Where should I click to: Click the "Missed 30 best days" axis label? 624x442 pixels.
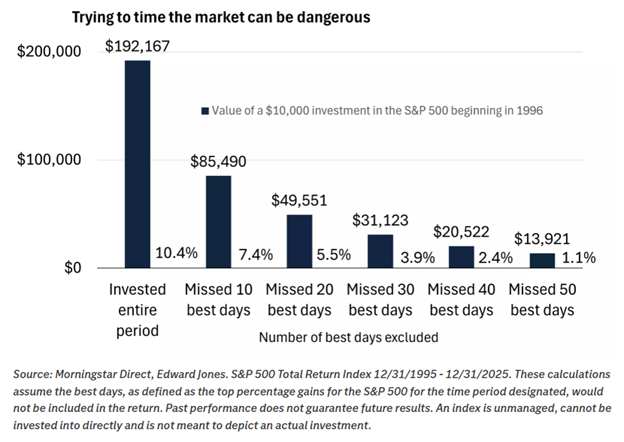pyautogui.click(x=379, y=299)
